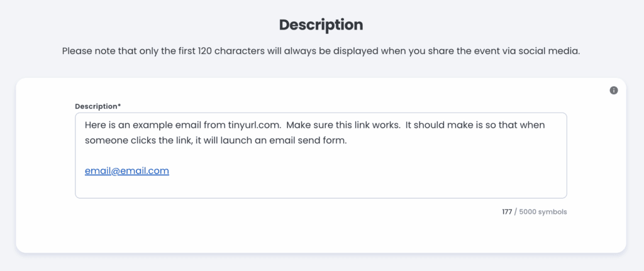Focus the Description text field

tap(321, 155)
